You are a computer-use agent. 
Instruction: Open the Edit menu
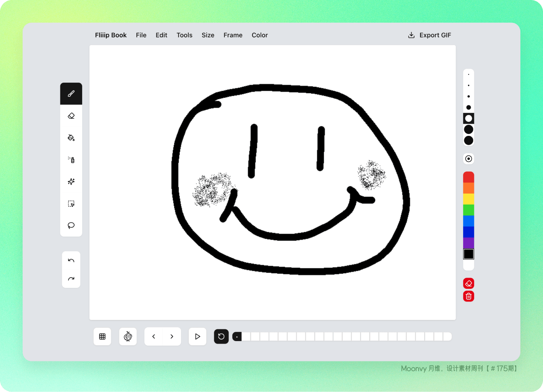tap(161, 35)
